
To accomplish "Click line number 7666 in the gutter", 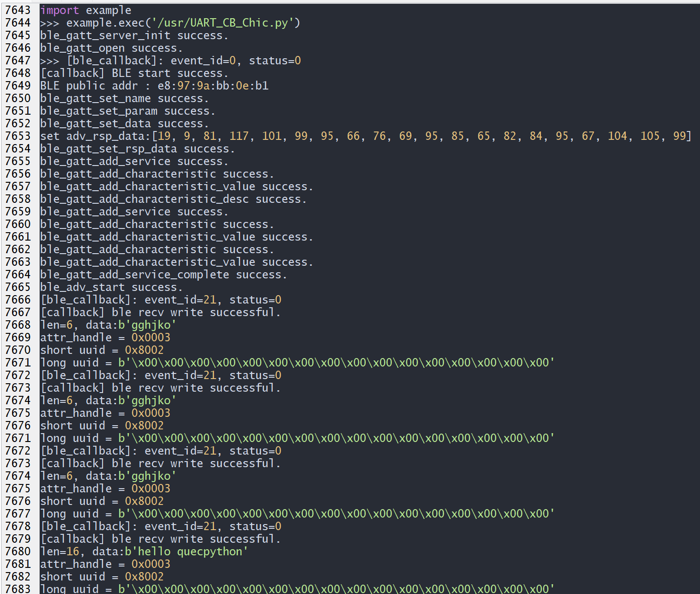I will coord(18,300).
